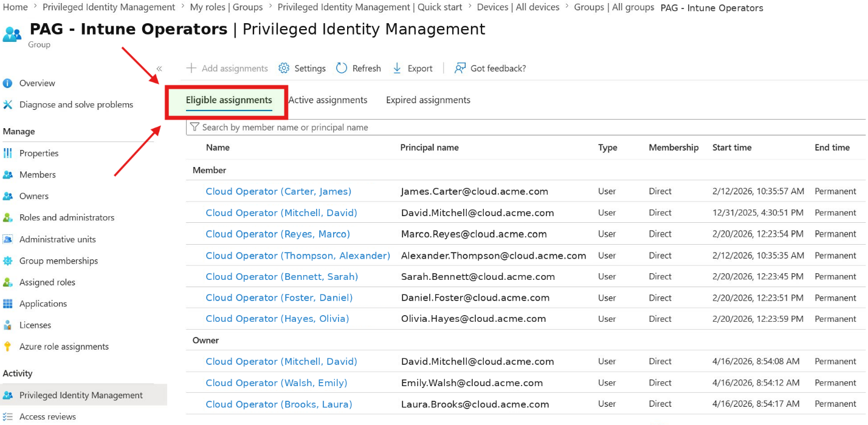Image resolution: width=868 pixels, height=425 pixels.
Task: Sort by the Principal name column header
Action: [430, 148]
